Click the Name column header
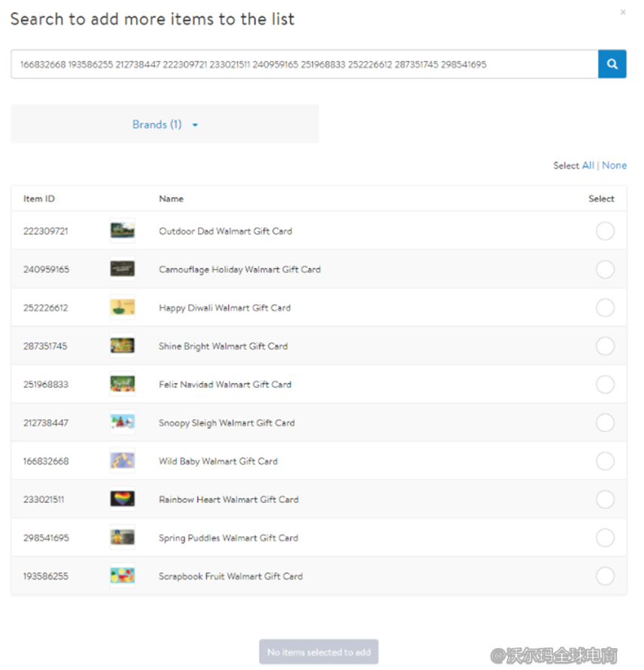Image resolution: width=644 pixels, height=670 pixels. [171, 199]
